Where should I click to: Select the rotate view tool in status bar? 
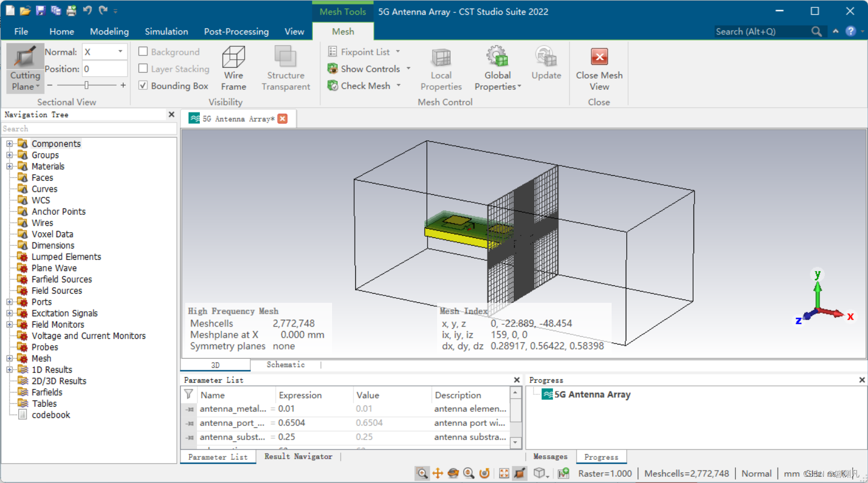click(x=453, y=473)
